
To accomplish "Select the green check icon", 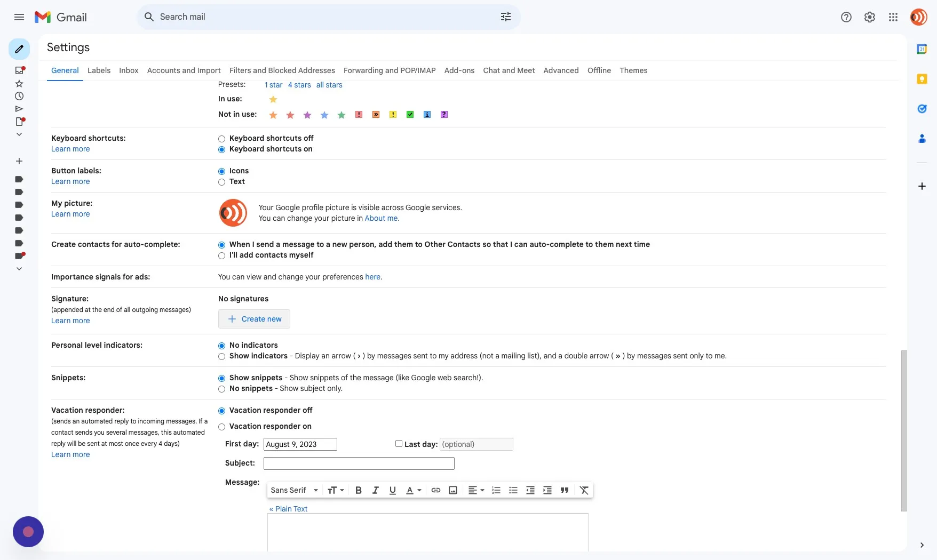I will coord(410,115).
